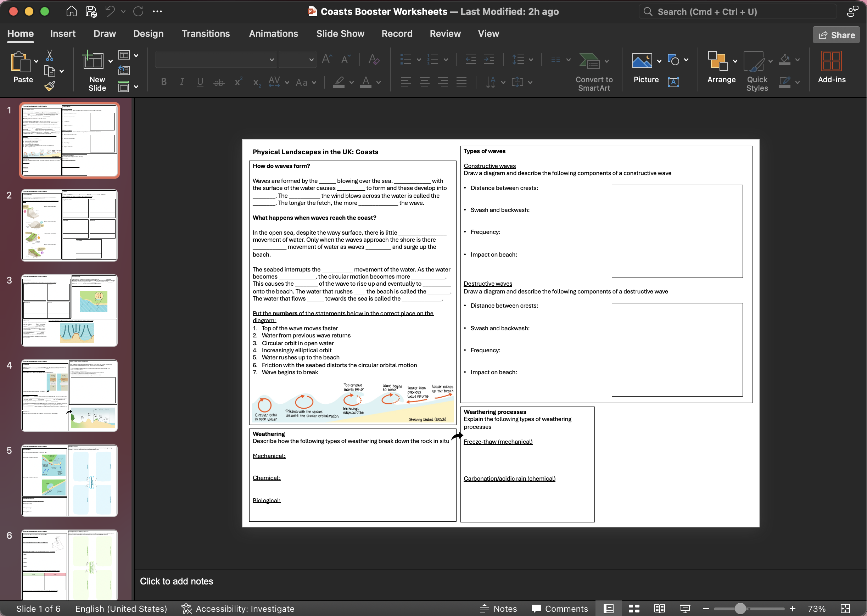The image size is (867, 616).
Task: Click the Format Painter brush icon
Action: coord(50,86)
